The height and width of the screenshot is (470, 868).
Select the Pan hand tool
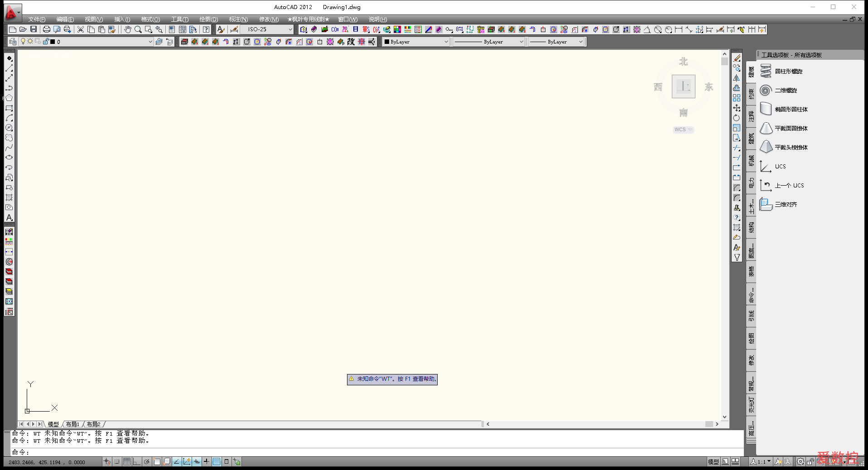click(x=128, y=29)
